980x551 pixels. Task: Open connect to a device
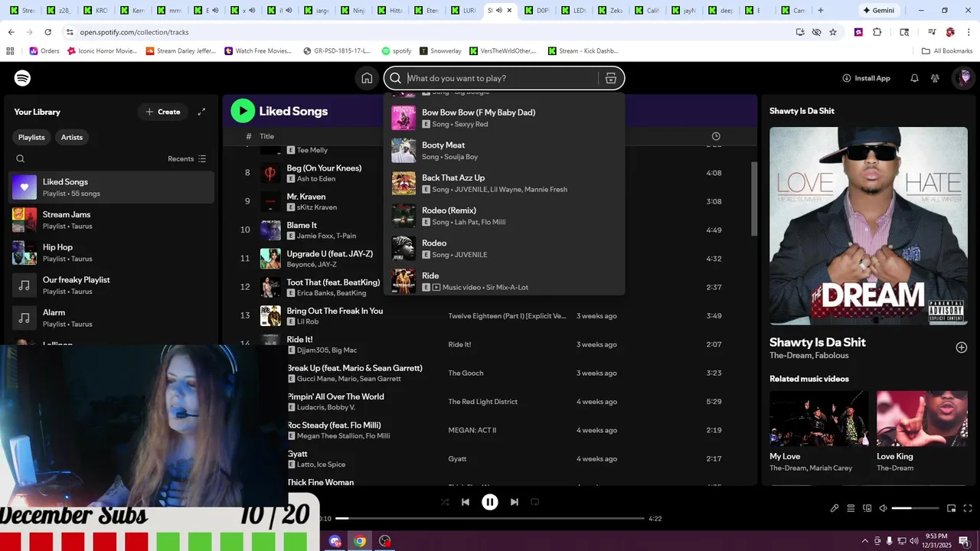pos(867,508)
